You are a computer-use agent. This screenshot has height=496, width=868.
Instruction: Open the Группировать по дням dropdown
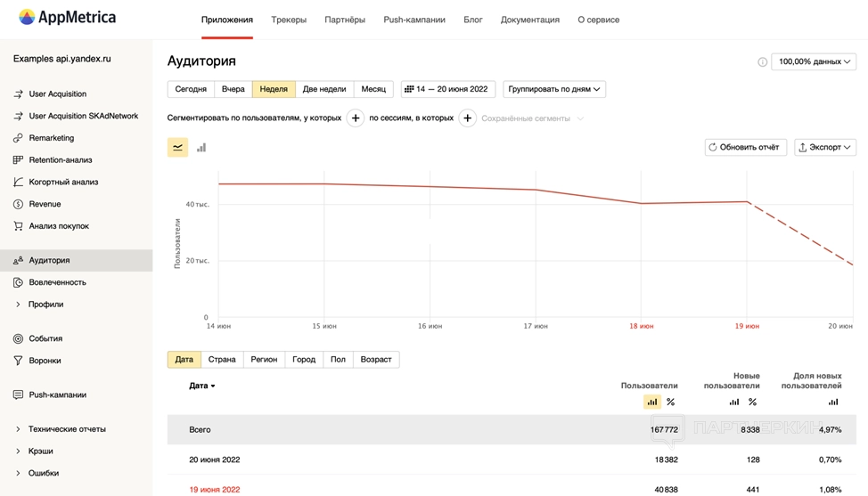[554, 89]
